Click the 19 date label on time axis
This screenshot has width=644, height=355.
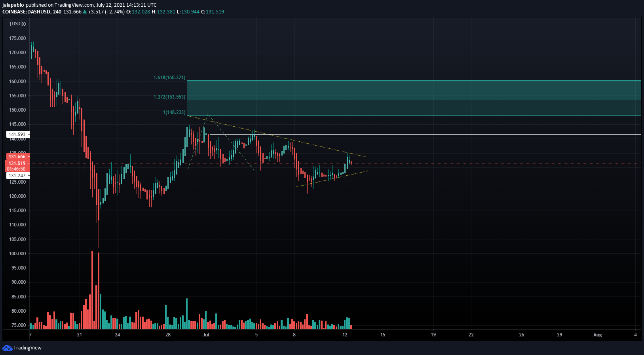pos(433,335)
